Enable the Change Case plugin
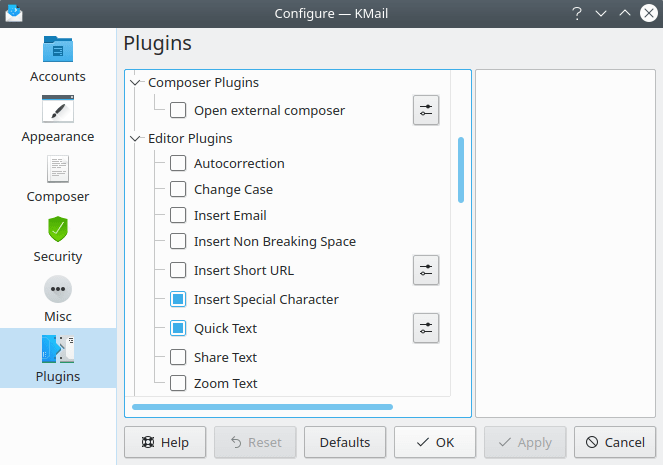663x465 pixels. [x=178, y=190]
